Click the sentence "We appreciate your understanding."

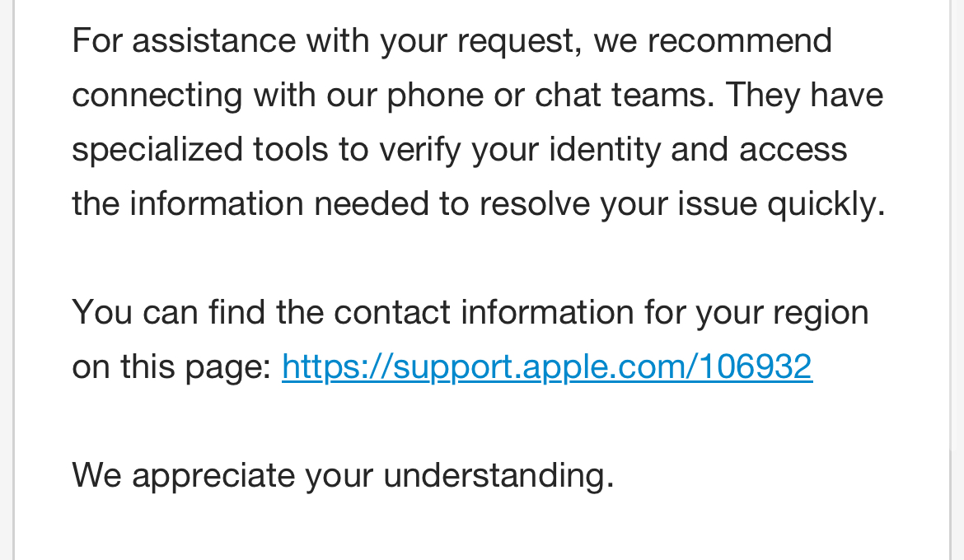(343, 475)
